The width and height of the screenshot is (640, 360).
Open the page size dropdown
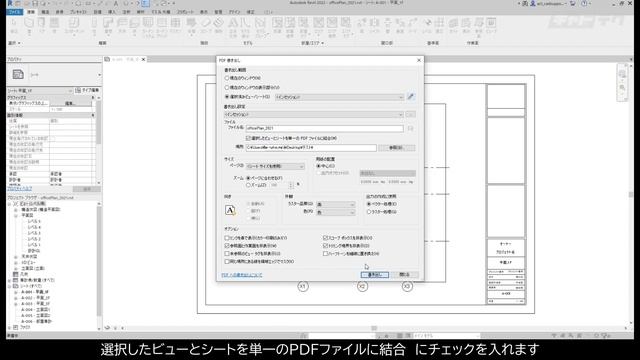tap(276, 166)
